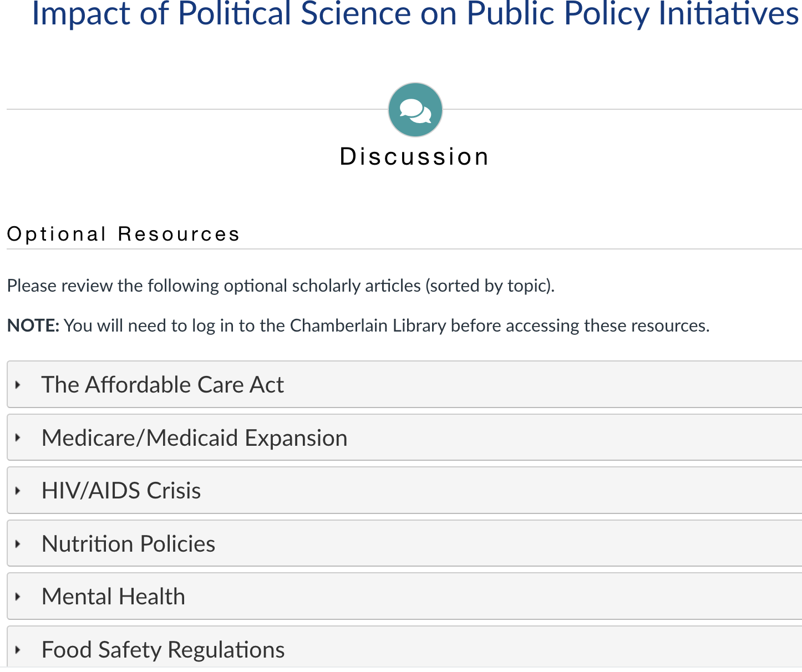The image size is (802, 672).
Task: Click the Impact of Political Science page title
Action: pyautogui.click(x=415, y=14)
